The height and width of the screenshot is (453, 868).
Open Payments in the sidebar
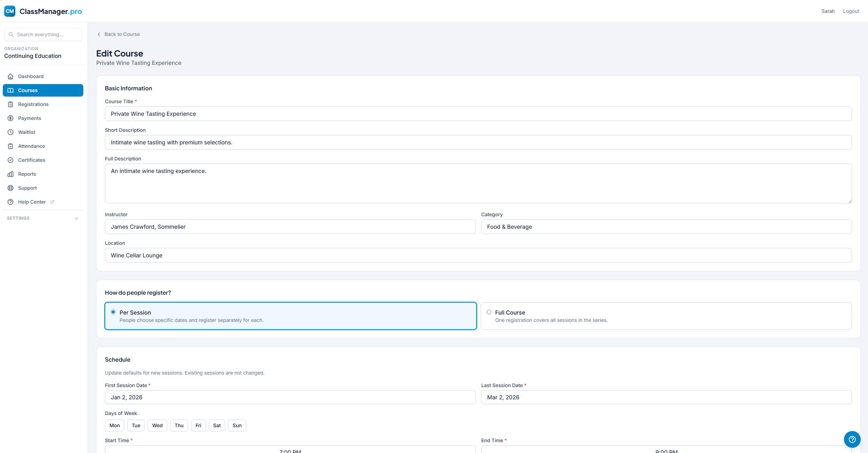click(29, 118)
